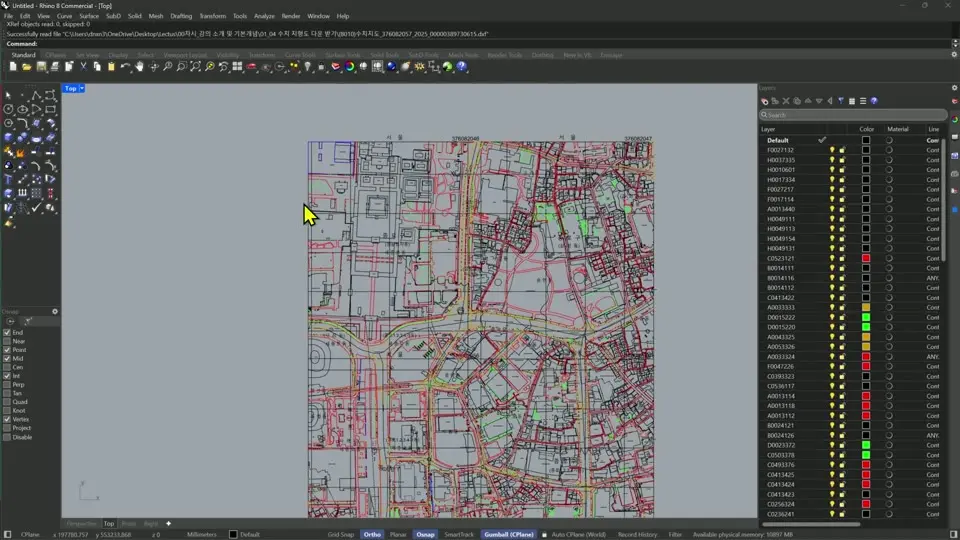Click the blue sphere Render icon
The width and height of the screenshot is (960, 540).
(x=391, y=67)
